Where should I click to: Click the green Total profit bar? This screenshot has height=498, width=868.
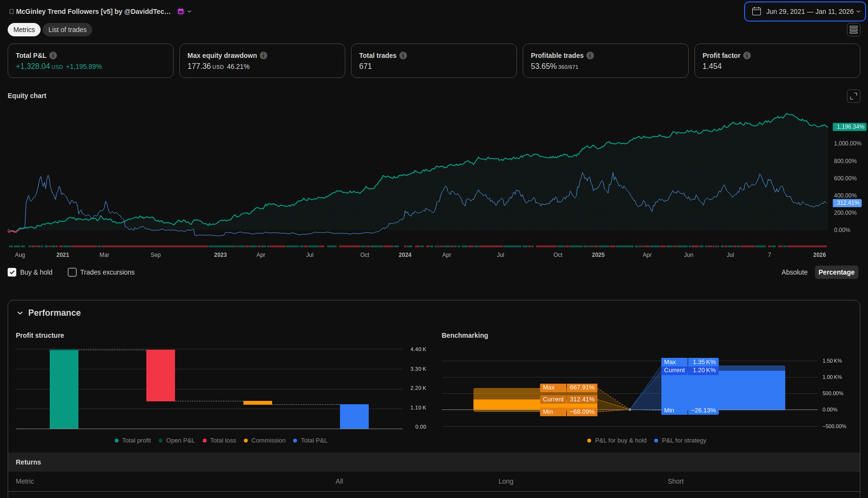(64, 389)
